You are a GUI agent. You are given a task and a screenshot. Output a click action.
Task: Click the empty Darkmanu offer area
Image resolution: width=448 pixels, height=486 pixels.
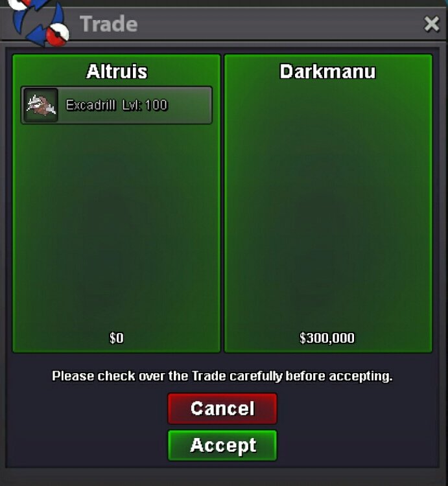coord(328,205)
